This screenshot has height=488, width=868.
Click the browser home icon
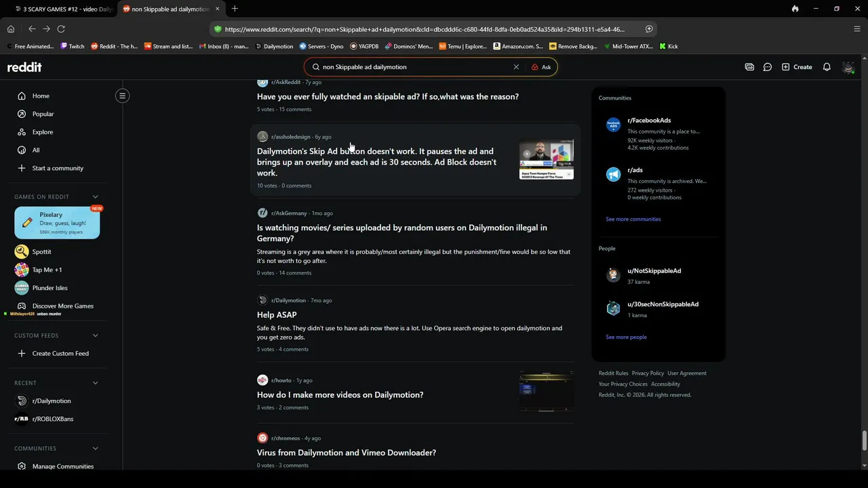[11, 29]
